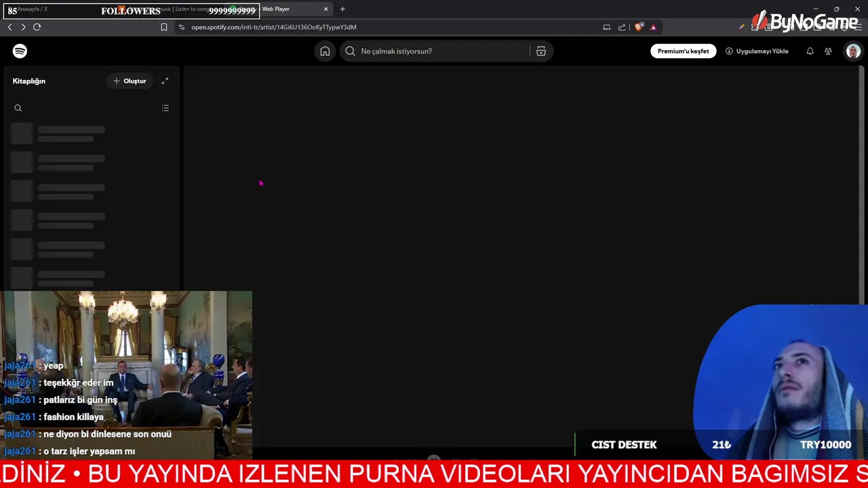This screenshot has width=868, height=488.
Task: Open site settings icon in the address bar
Action: [x=181, y=27]
